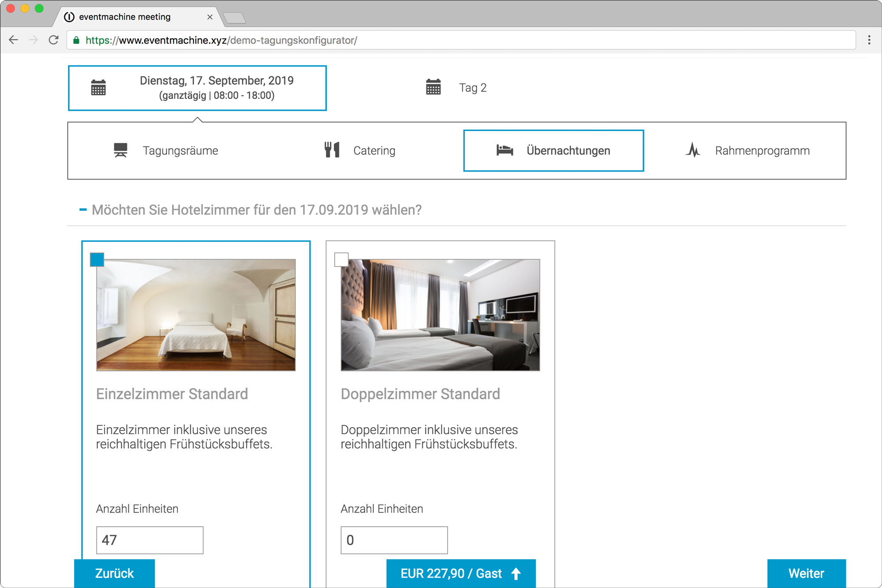
Task: Go back using the browser back arrow
Action: pos(14,40)
